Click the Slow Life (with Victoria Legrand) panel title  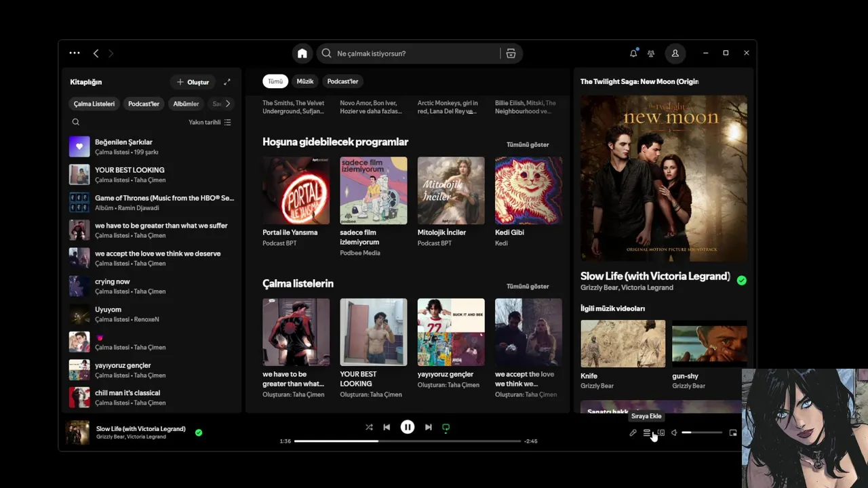655,276
